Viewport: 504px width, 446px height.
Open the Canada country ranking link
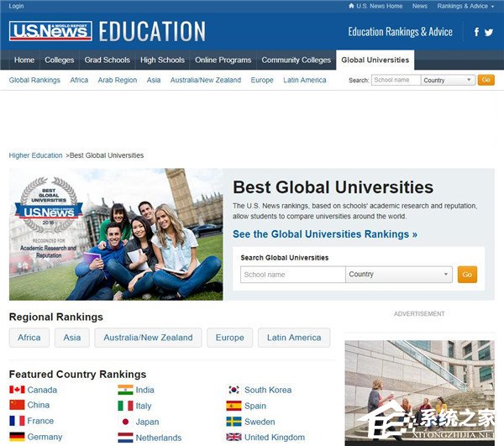(42, 390)
